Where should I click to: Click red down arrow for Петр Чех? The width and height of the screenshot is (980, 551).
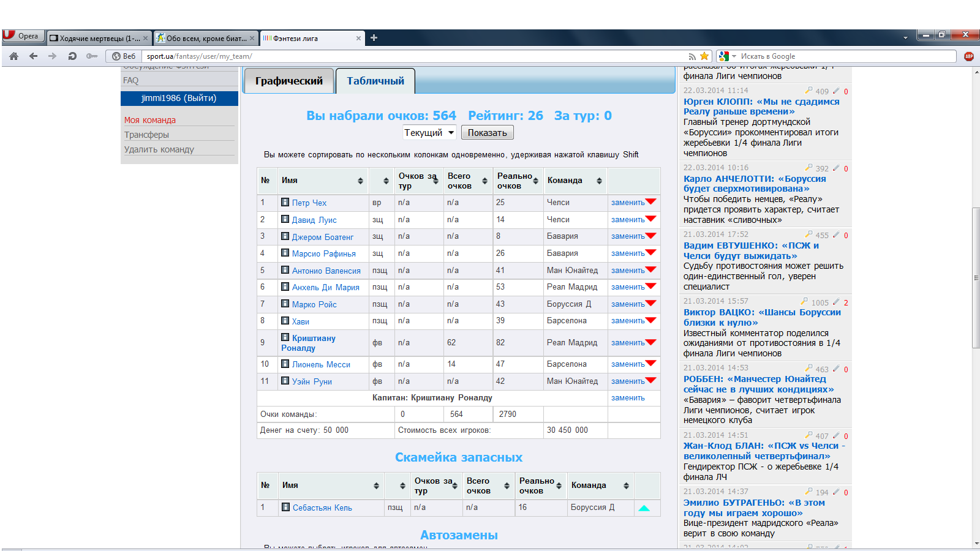pos(651,202)
